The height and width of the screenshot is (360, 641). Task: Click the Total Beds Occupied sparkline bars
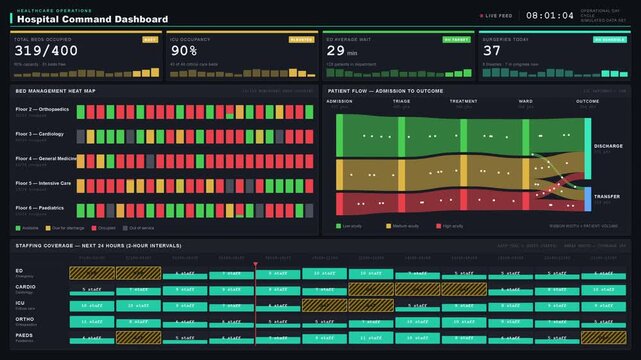coord(86,73)
